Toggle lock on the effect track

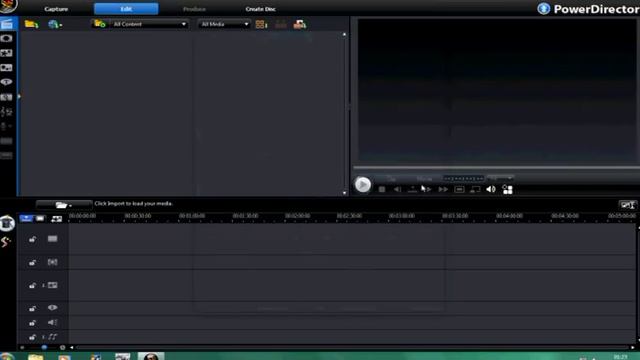point(32,262)
